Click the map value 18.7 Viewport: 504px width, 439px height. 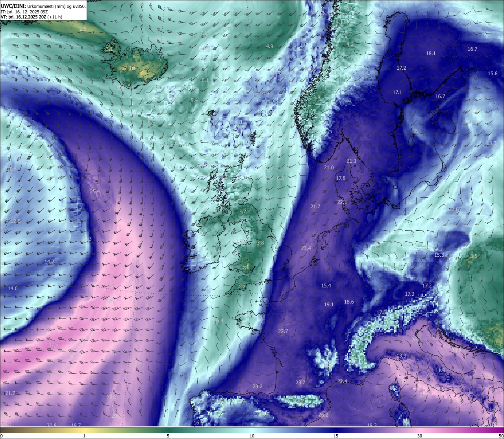pyautogui.click(x=76, y=425)
